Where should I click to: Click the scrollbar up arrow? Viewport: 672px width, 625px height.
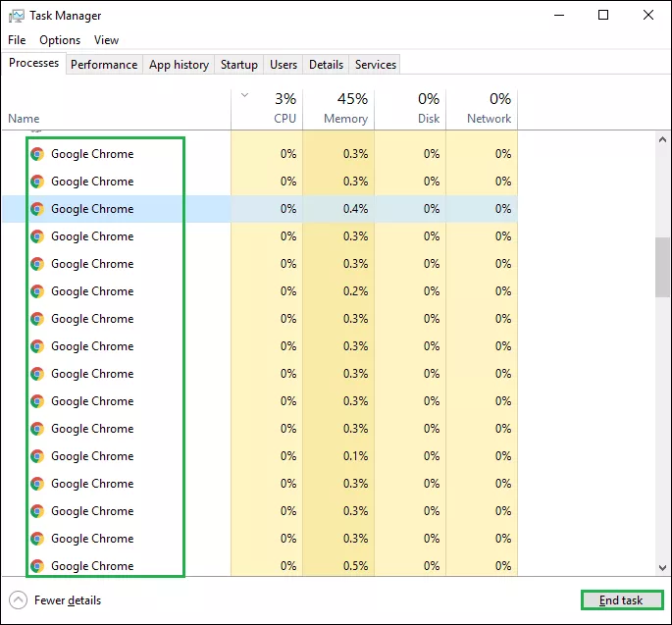click(x=662, y=139)
